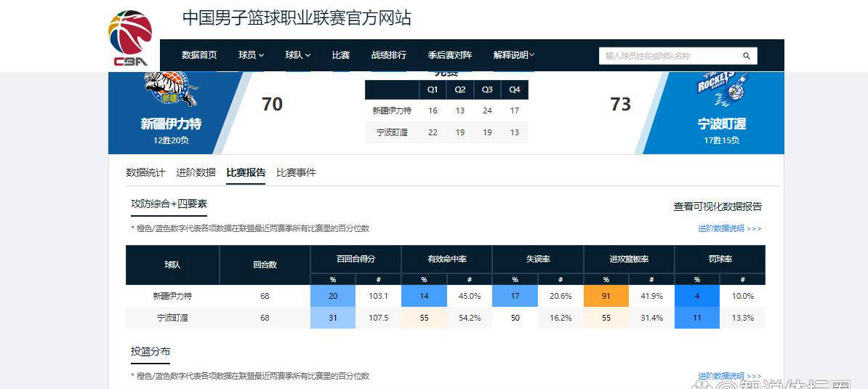Click the 10.0% free throw rate value
Image resolution: width=868 pixels, height=389 pixels.
[743, 296]
